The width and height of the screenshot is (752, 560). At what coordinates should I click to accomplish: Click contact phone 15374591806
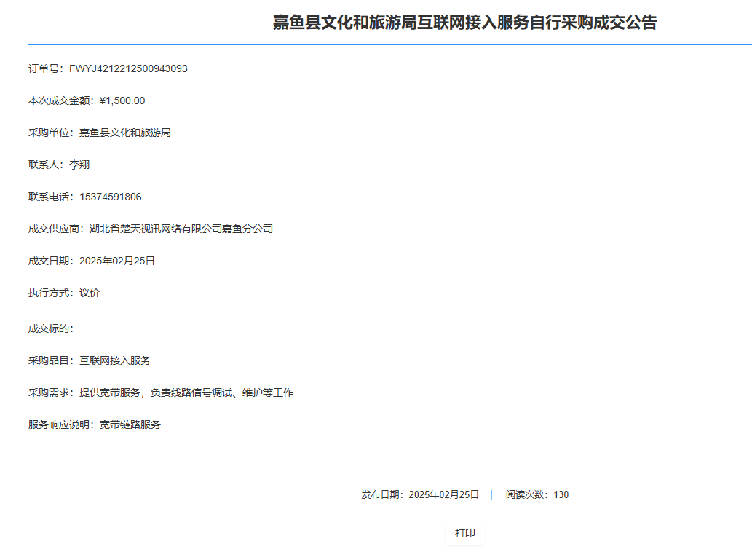coord(111,197)
